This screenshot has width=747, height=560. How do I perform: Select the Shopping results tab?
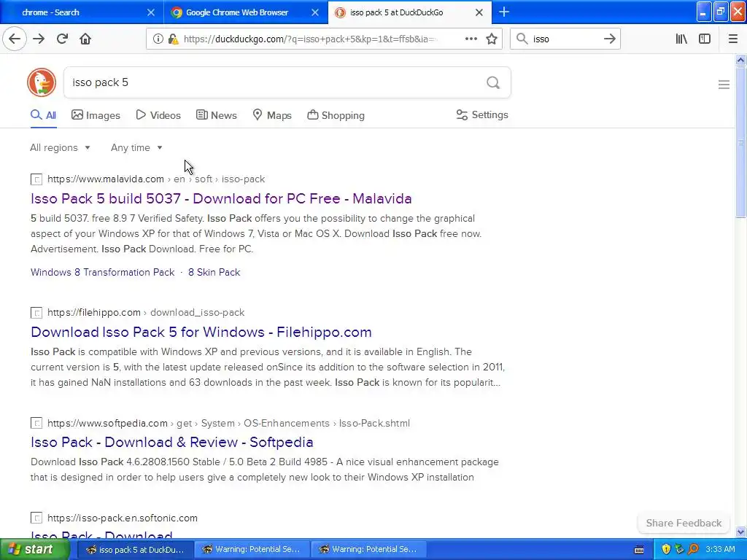[x=336, y=115]
